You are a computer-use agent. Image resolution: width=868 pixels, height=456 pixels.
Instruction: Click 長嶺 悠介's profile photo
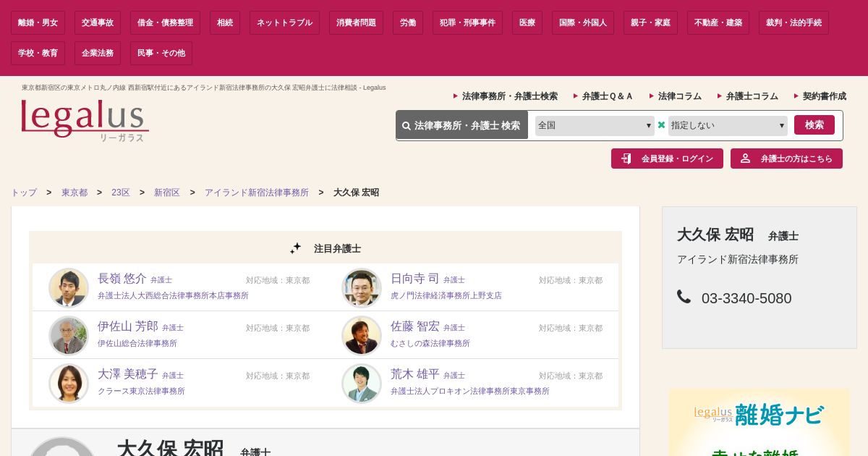pyautogui.click(x=69, y=287)
